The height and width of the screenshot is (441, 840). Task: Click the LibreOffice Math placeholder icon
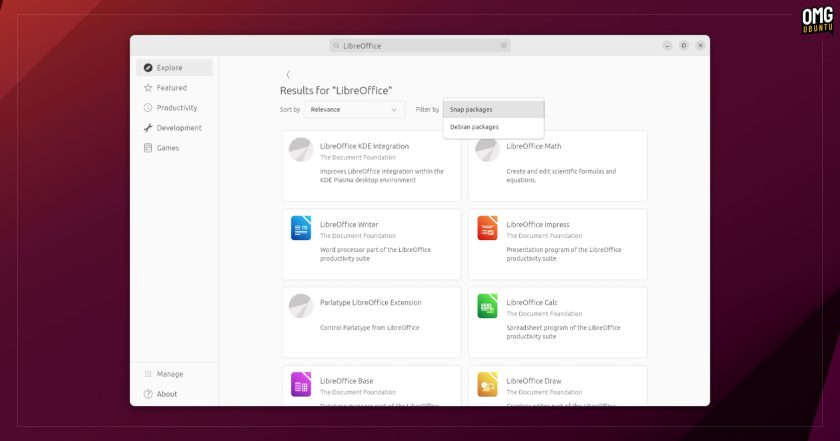tap(487, 150)
